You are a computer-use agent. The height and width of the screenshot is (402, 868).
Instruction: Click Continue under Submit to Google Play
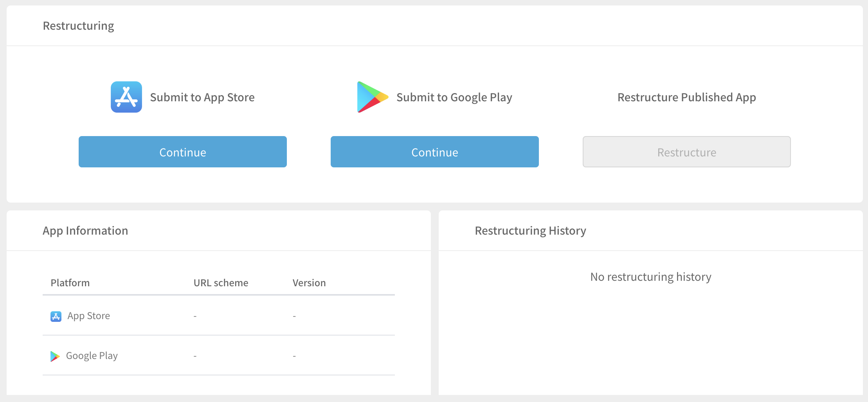tap(434, 152)
